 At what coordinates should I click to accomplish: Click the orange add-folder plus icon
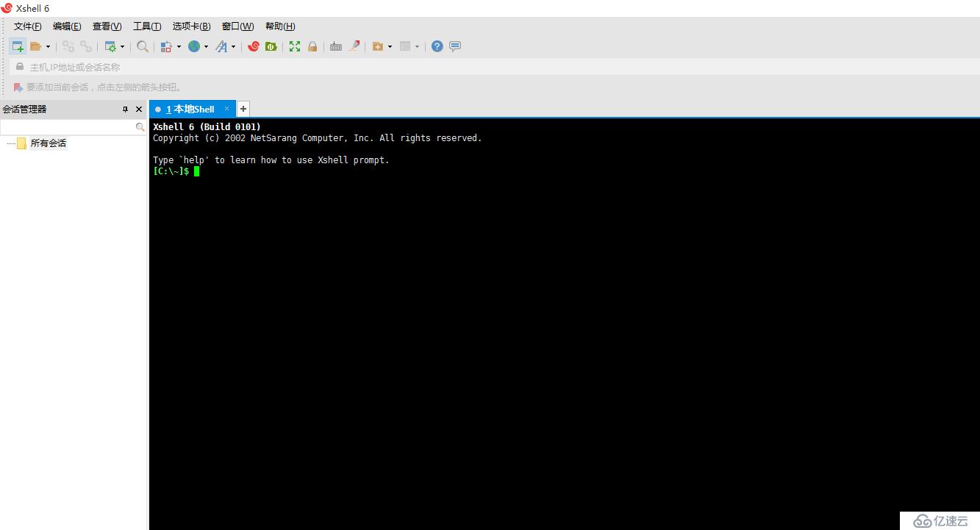(378, 46)
